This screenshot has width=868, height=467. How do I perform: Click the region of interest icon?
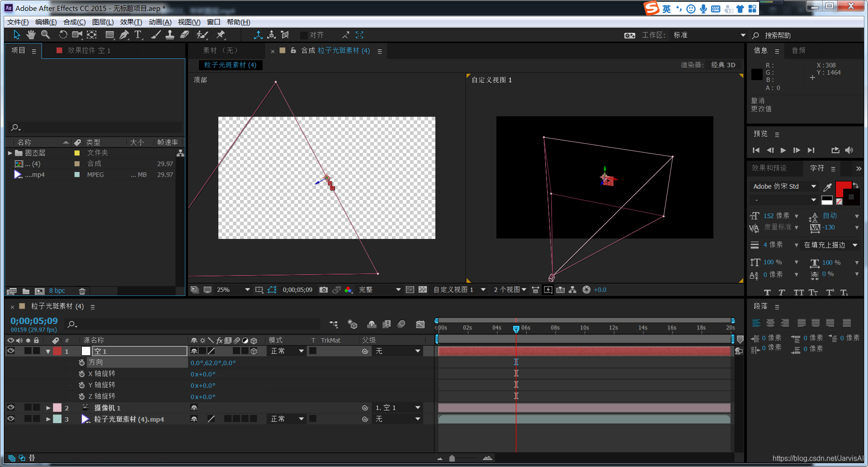point(259,290)
